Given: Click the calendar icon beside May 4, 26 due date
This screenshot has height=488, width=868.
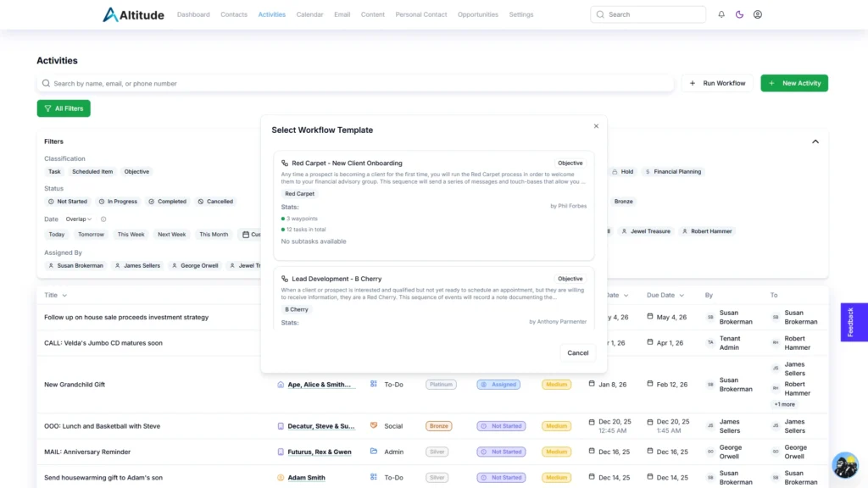Looking at the screenshot, I should 650,317.
